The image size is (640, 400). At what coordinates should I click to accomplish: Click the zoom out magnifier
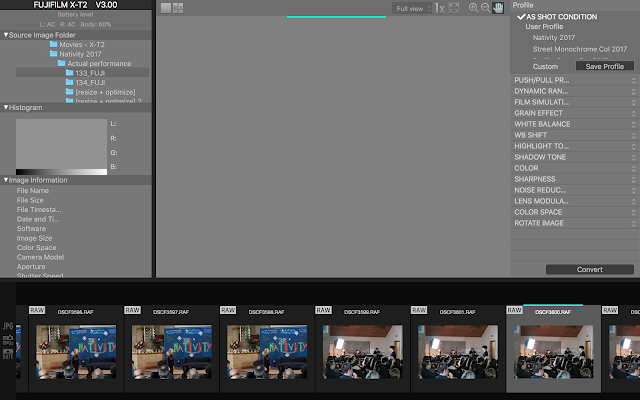click(x=485, y=8)
